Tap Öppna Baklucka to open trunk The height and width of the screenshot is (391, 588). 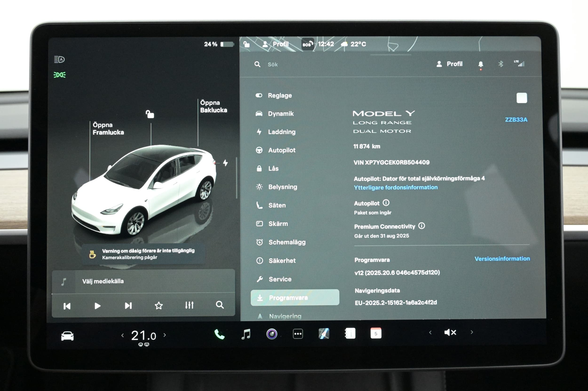coord(214,107)
